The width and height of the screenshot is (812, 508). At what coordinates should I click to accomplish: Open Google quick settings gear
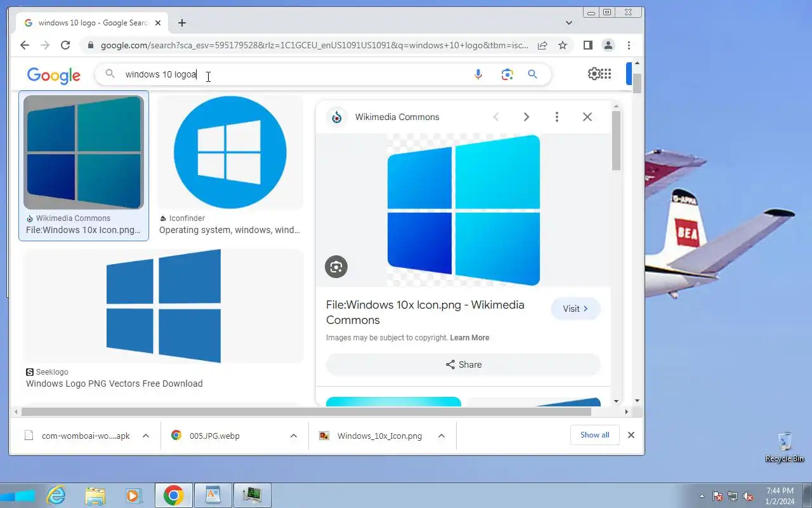click(593, 74)
